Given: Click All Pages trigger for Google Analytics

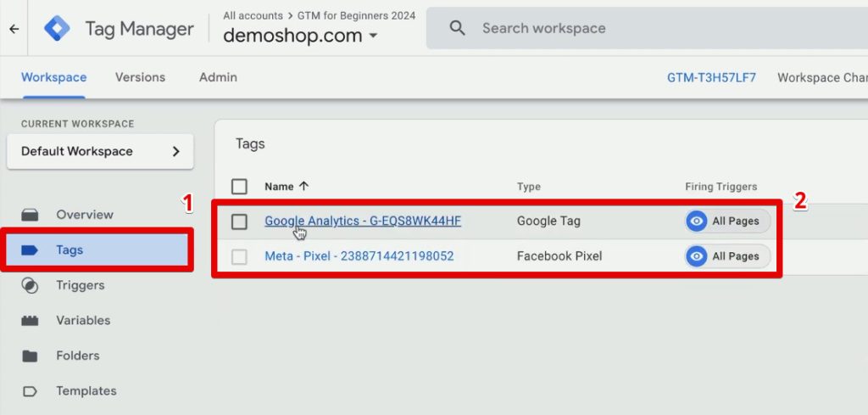Looking at the screenshot, I should (727, 221).
